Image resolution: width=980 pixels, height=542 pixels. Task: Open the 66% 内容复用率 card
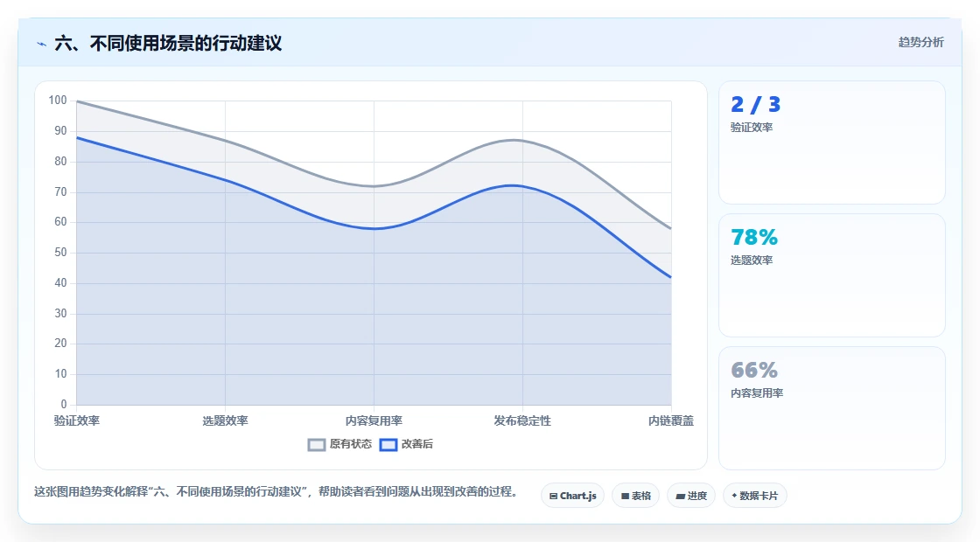pos(832,408)
